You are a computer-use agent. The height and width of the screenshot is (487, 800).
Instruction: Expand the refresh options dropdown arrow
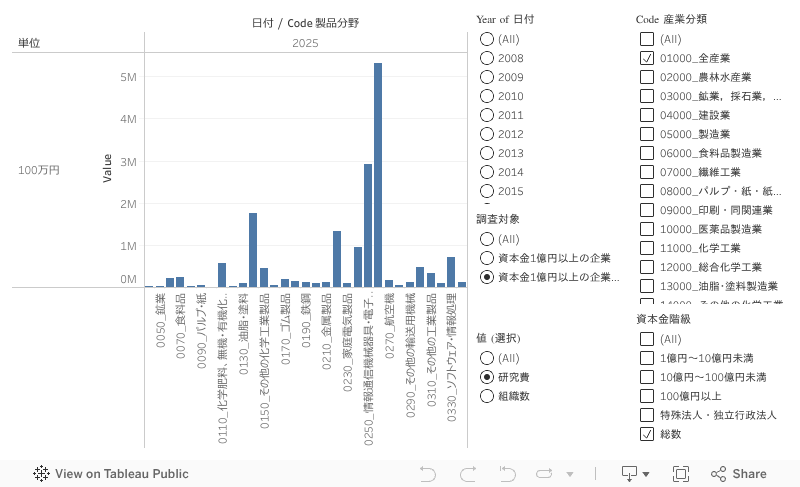point(570,474)
